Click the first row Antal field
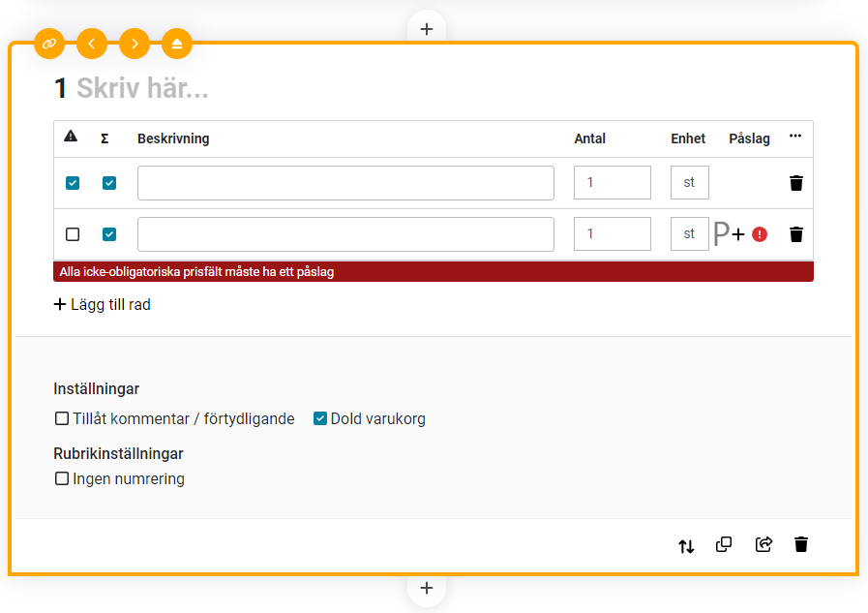Viewport: 868px width, 613px height. pos(613,182)
